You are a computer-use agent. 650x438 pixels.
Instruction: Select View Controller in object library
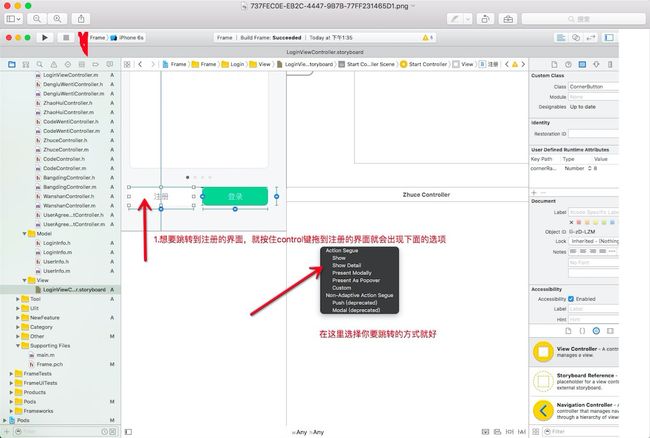(574, 352)
